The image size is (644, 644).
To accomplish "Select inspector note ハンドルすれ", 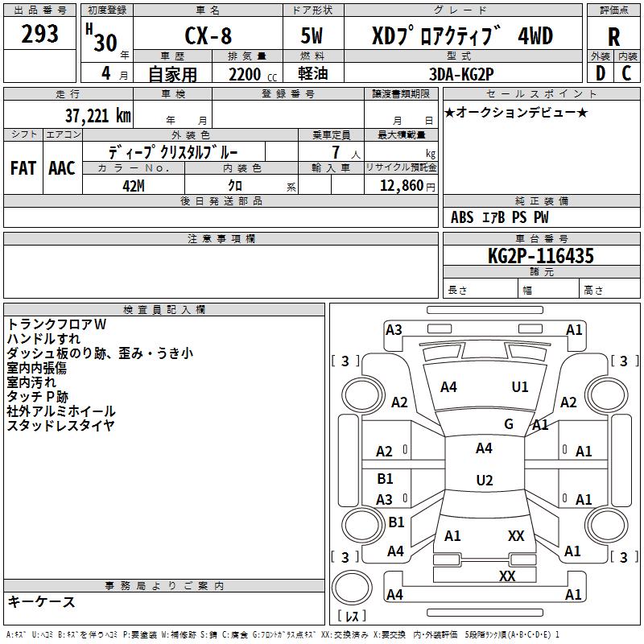I will 43,339.
